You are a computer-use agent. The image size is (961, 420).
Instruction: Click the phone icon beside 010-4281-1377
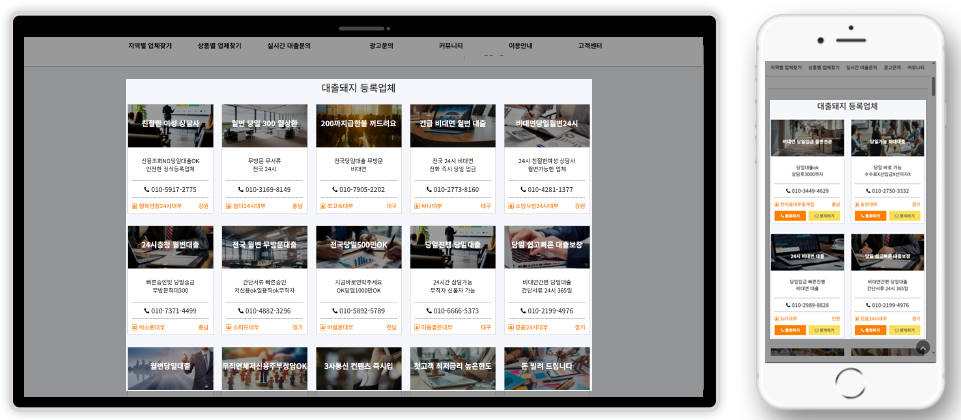click(x=523, y=189)
